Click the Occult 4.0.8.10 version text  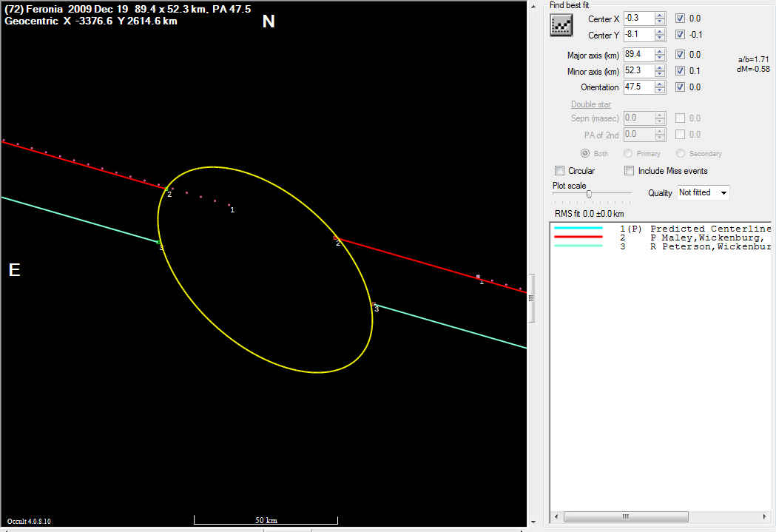(x=29, y=521)
